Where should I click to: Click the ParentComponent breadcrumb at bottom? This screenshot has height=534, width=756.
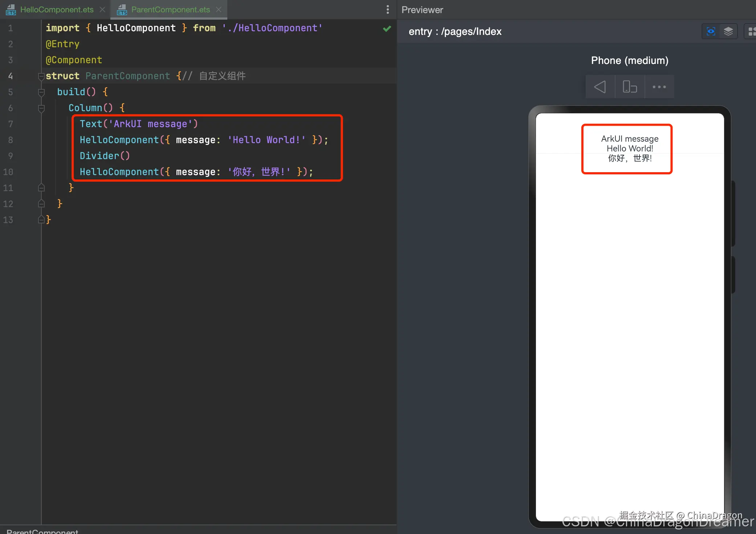tap(42, 531)
